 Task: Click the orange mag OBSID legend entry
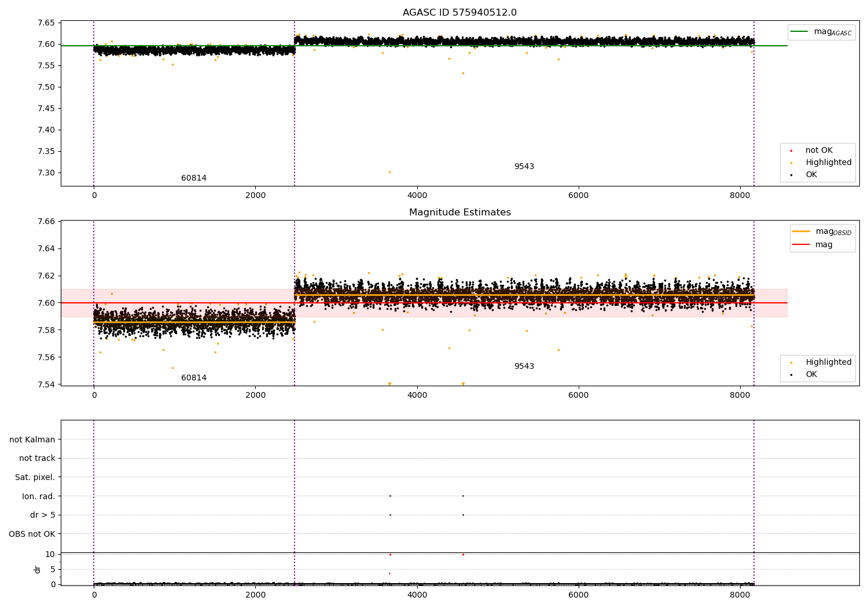[822, 232]
